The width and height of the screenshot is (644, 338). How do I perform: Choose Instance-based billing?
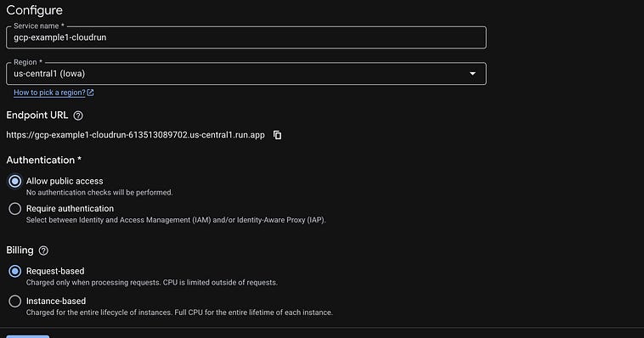[x=14, y=301]
